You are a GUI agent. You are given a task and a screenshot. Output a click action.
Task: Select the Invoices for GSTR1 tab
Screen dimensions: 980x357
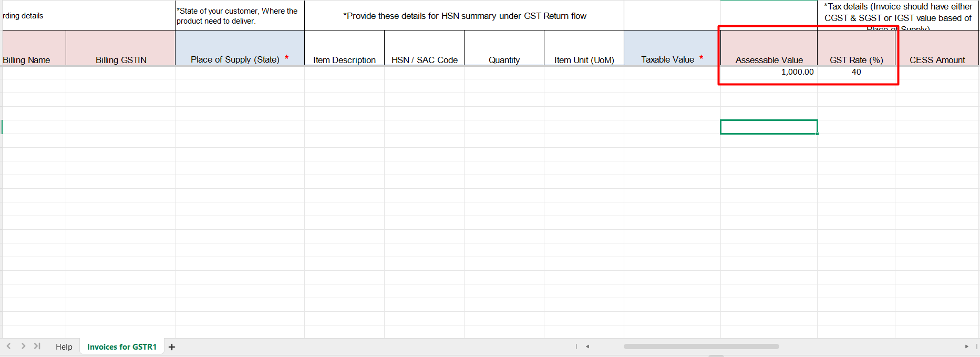click(122, 347)
